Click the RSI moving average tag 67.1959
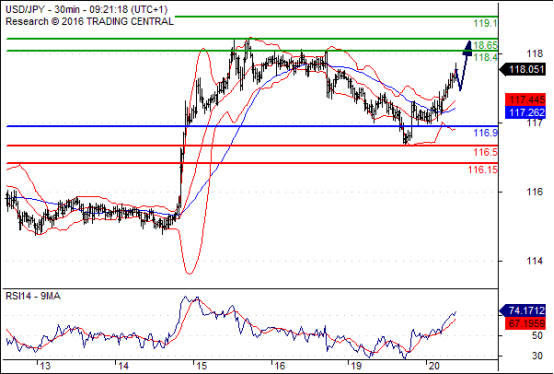554x374 pixels. pyautogui.click(x=526, y=323)
